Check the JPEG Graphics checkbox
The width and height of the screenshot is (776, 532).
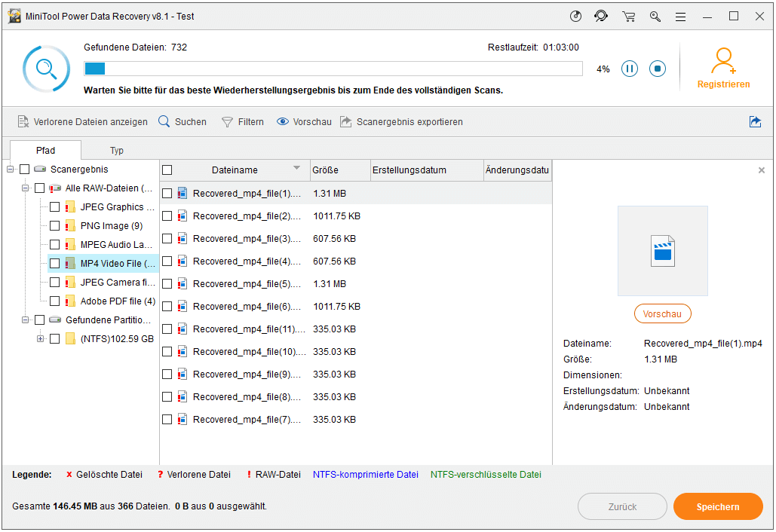click(x=55, y=206)
